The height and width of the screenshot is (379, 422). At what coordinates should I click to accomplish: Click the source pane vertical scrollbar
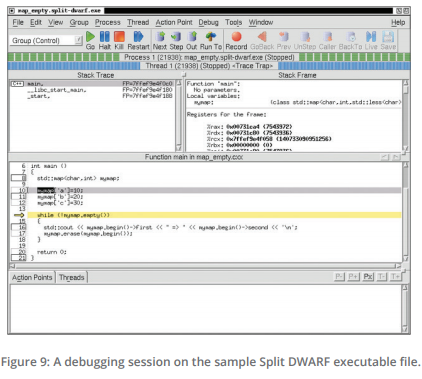point(406,212)
